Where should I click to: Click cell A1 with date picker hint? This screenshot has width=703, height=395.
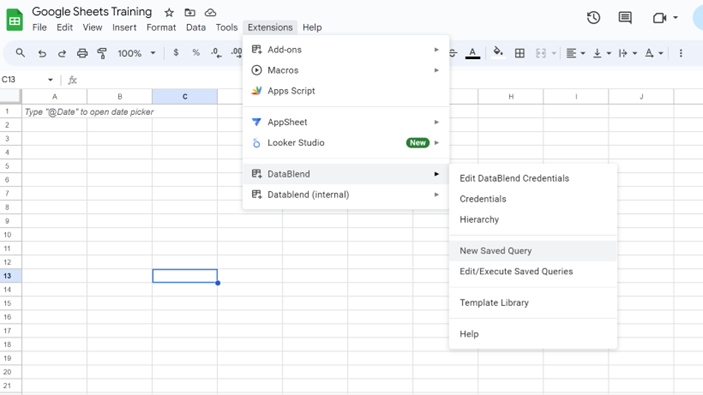[55, 112]
